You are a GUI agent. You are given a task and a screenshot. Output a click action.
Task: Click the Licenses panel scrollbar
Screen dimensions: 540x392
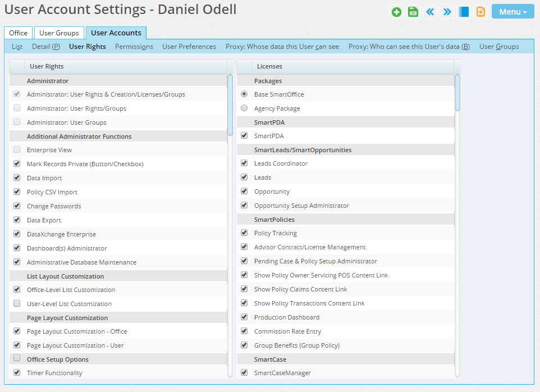coord(457,93)
